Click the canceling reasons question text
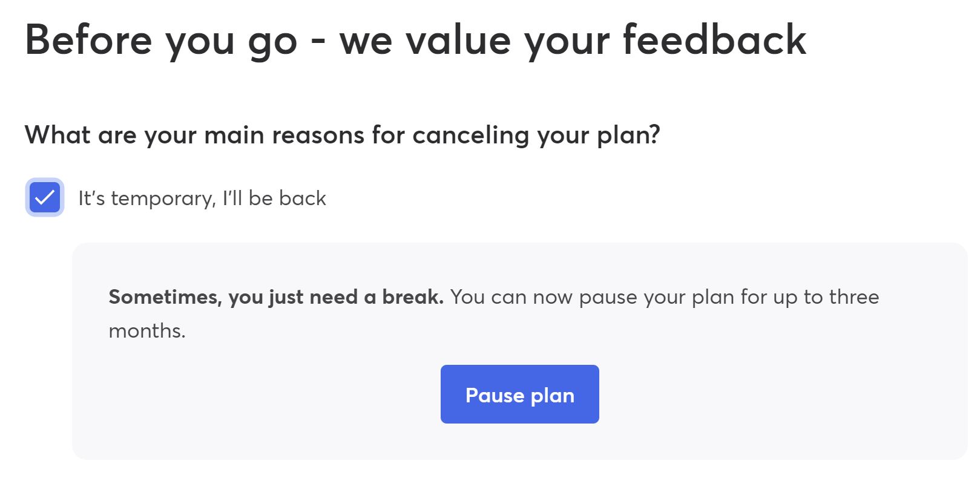This screenshot has width=980, height=504. [343, 134]
